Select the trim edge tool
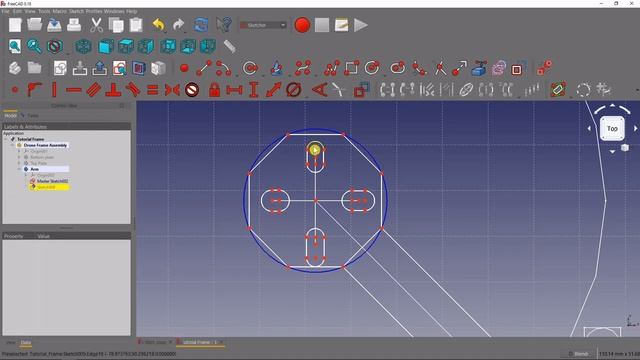The image size is (640, 360). point(440,68)
